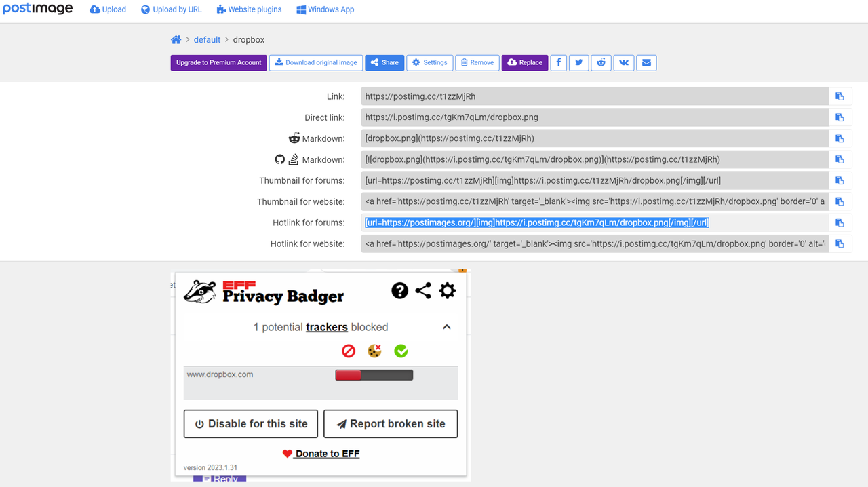Screen dimensions: 868x487
Task: Click www.dropbox.com tracker domain
Action: point(220,374)
